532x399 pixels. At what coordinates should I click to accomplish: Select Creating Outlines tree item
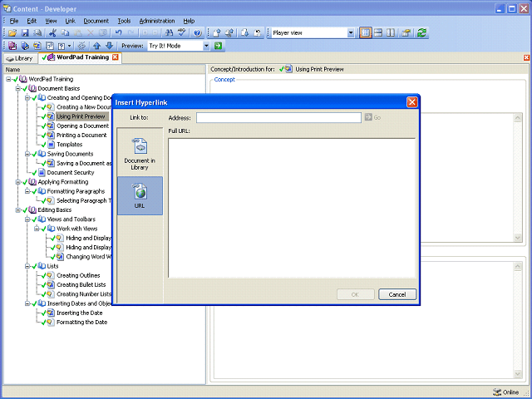pos(78,275)
